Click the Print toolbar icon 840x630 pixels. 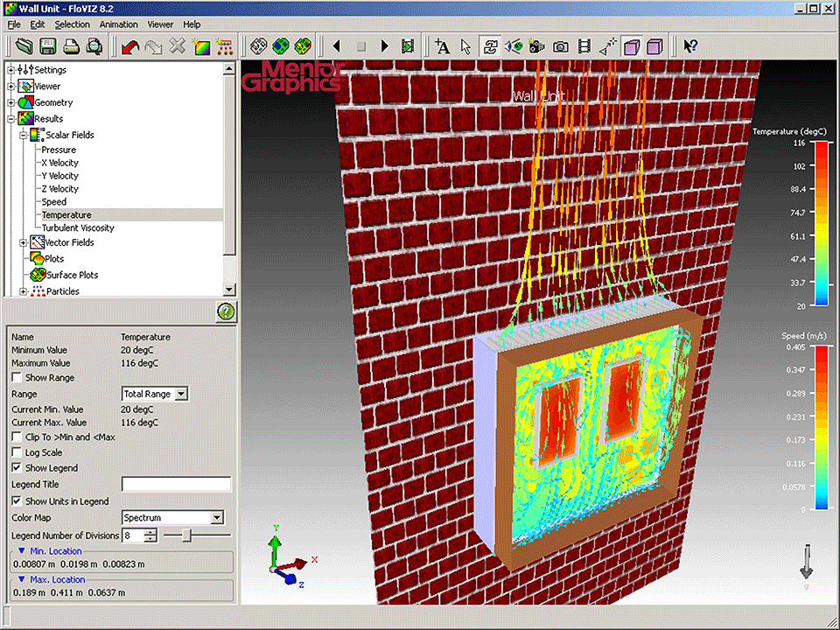tap(71, 46)
